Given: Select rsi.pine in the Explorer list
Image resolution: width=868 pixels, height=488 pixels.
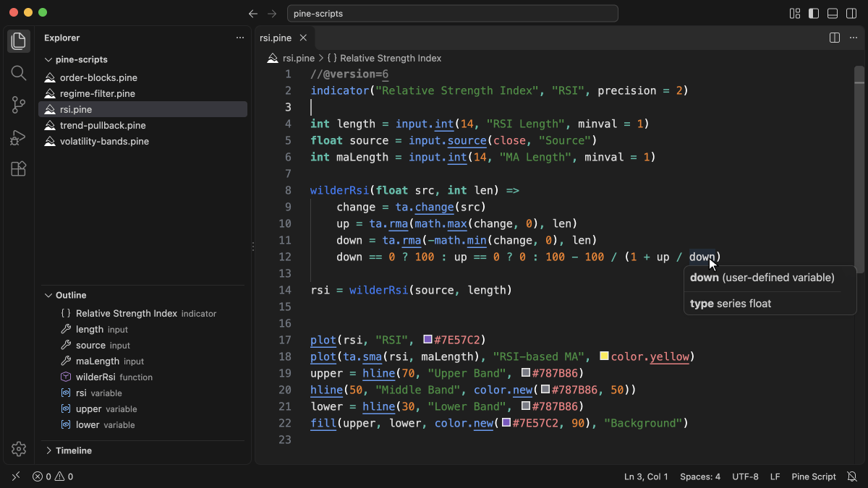Looking at the screenshot, I should pos(142,109).
